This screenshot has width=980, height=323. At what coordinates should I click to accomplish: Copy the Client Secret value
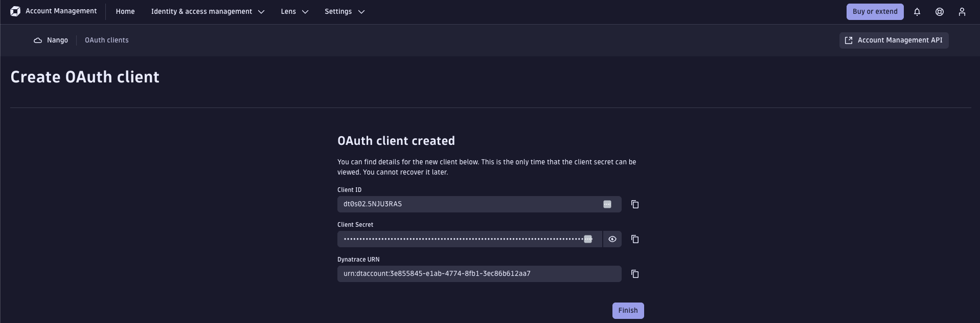click(635, 239)
